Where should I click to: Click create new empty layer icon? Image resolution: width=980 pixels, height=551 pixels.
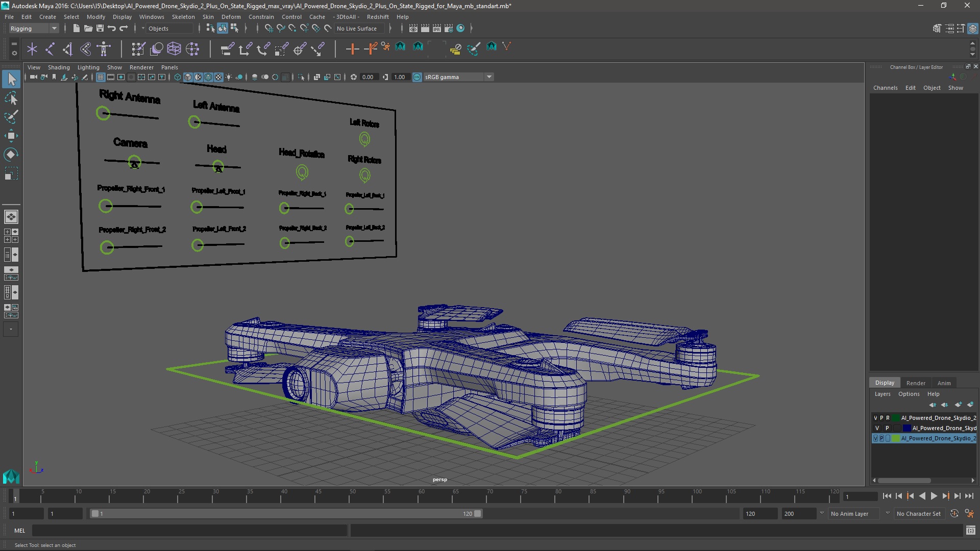click(x=958, y=405)
